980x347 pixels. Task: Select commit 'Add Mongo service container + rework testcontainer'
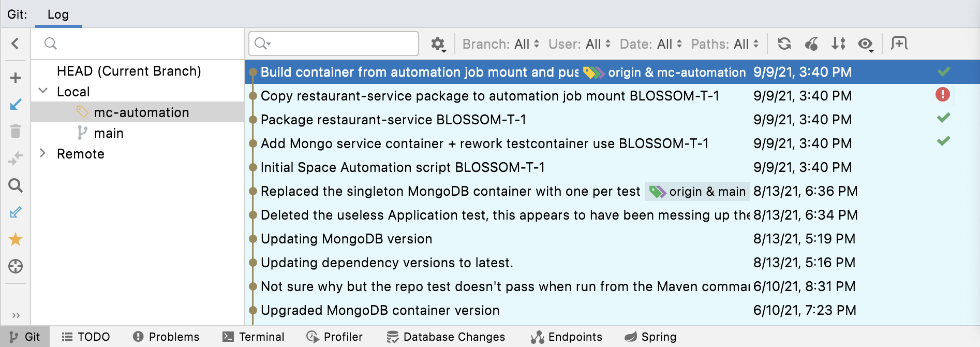point(613,143)
